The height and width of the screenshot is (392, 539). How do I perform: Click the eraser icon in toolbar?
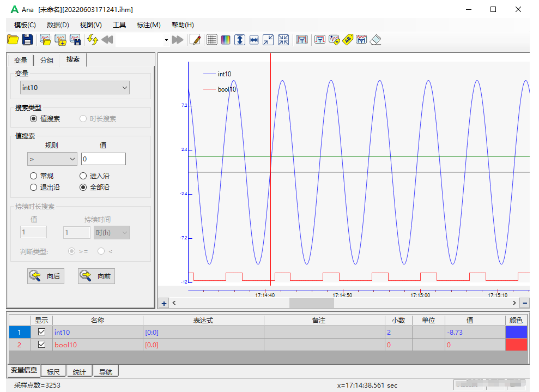click(x=375, y=40)
